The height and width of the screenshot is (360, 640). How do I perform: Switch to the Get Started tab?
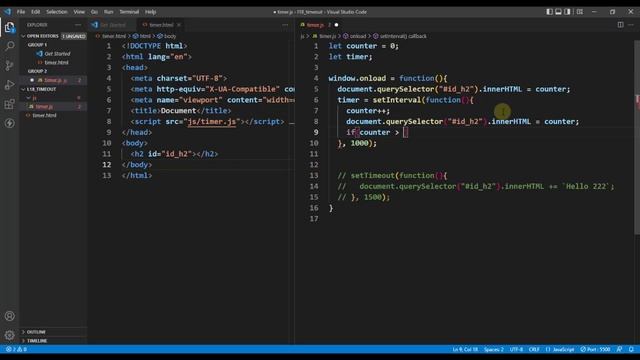click(113, 25)
